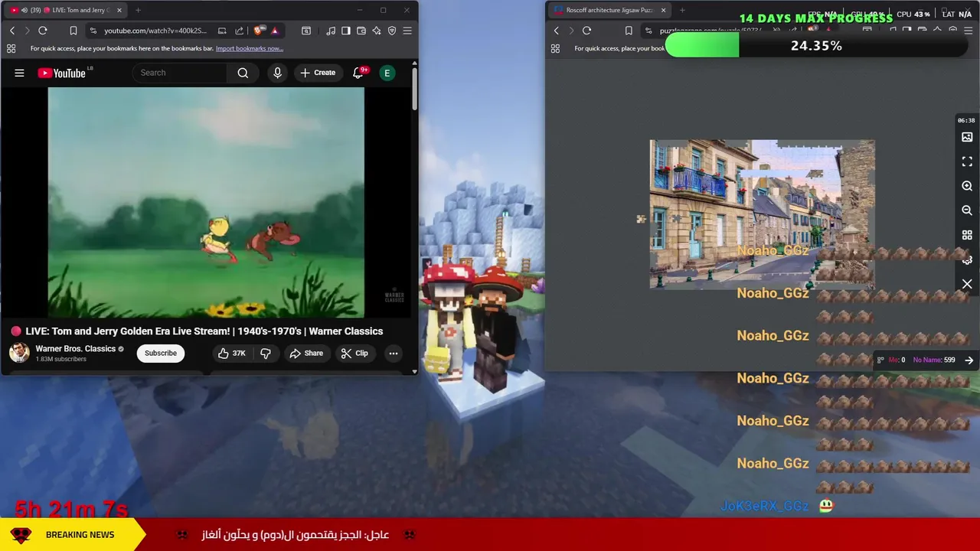Click the Create button on YouTube
Image resolution: width=980 pixels, height=551 pixels.
[318, 73]
